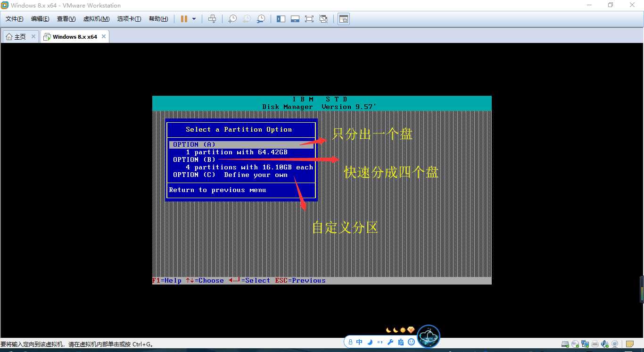Screen dimensions: 644x352
Task: Click the CD/DVD drive status icon
Action: [575, 344]
